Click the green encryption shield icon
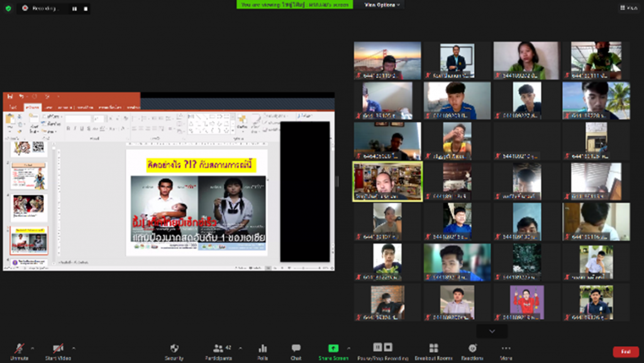Image resolution: width=644 pixels, height=363 pixels. (x=8, y=8)
